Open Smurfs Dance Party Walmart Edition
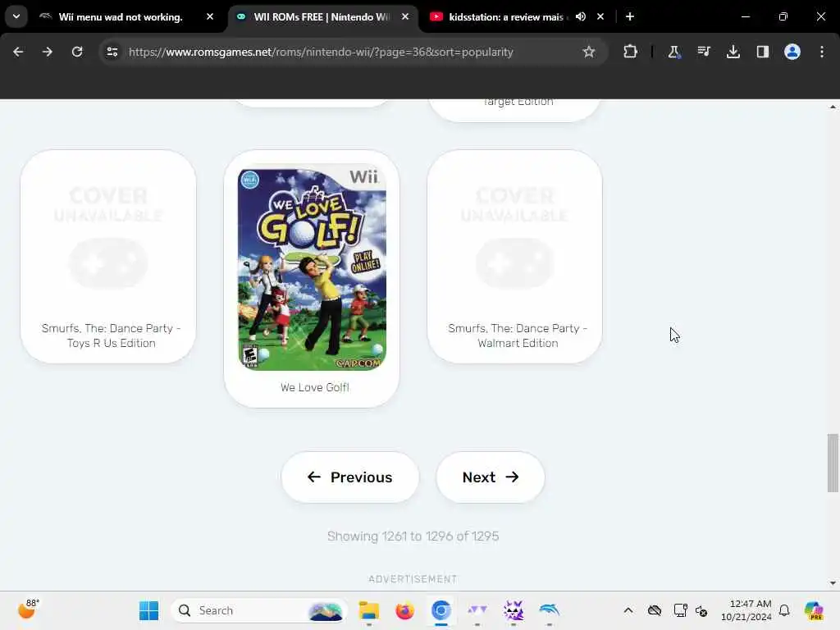 pos(515,257)
